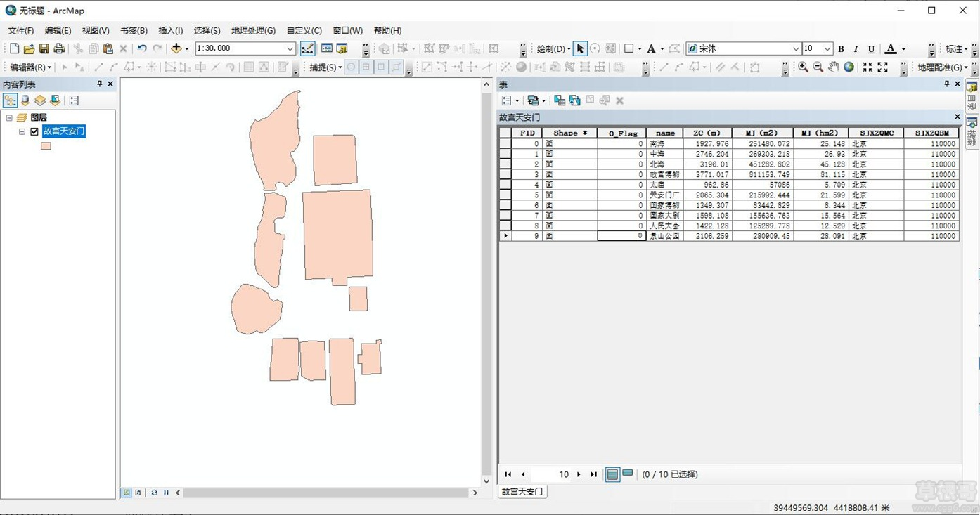The image size is (980, 515).
Task: Click the MJ (m2) column header
Action: (762, 133)
